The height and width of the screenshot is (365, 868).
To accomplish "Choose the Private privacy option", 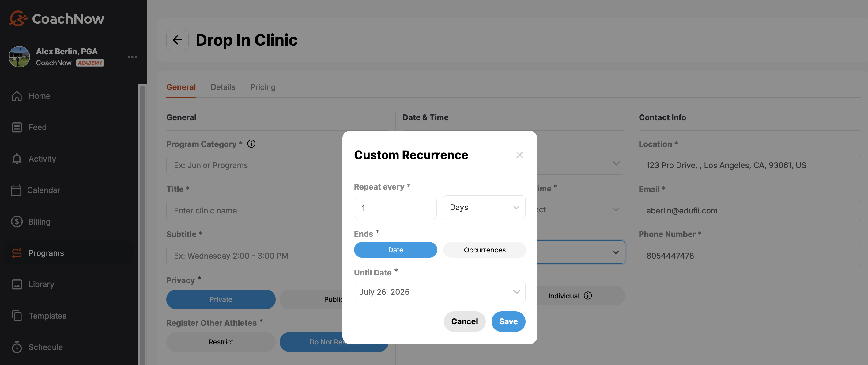I will (x=221, y=299).
